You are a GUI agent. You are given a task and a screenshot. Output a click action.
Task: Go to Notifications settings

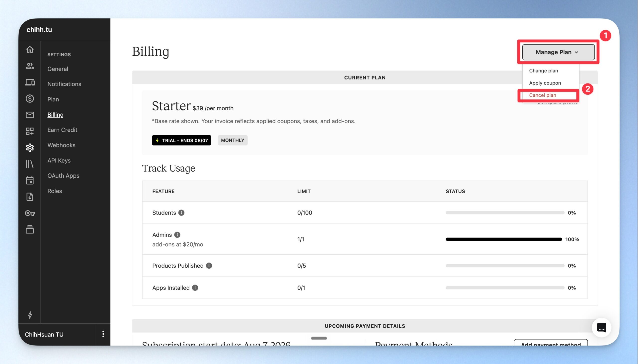[64, 84]
